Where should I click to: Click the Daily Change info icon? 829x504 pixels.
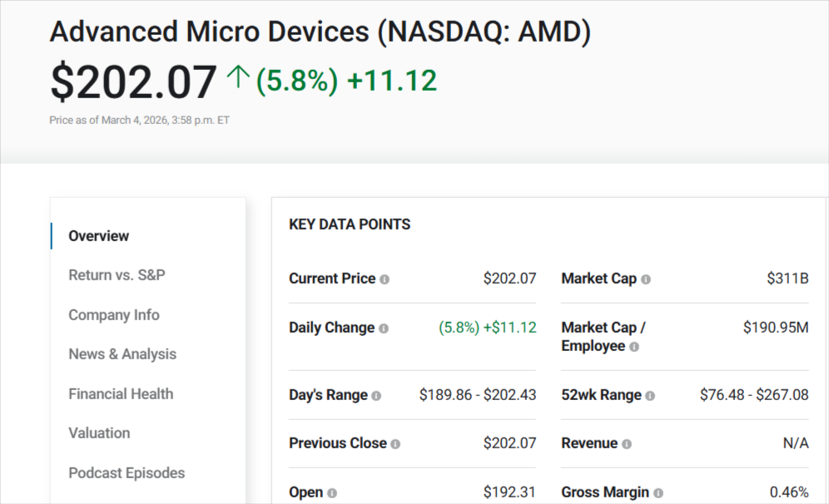tap(384, 328)
